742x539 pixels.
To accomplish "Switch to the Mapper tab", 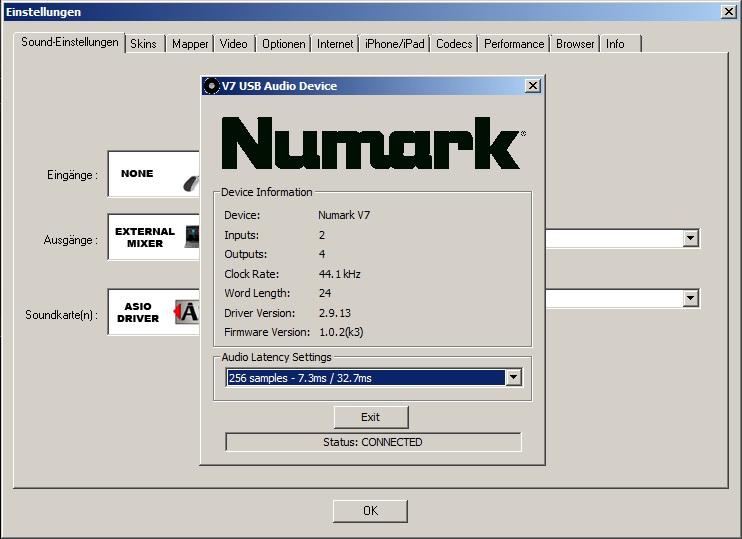I will click(190, 44).
